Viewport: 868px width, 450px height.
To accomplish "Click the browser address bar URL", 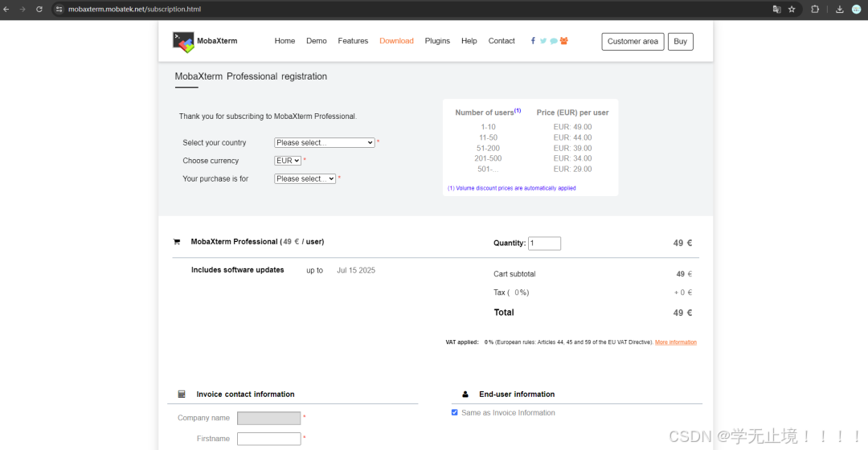I will point(134,10).
